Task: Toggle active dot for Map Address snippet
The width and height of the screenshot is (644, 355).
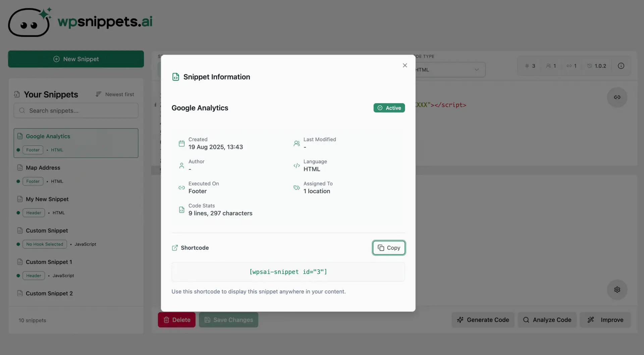Action: (x=18, y=182)
